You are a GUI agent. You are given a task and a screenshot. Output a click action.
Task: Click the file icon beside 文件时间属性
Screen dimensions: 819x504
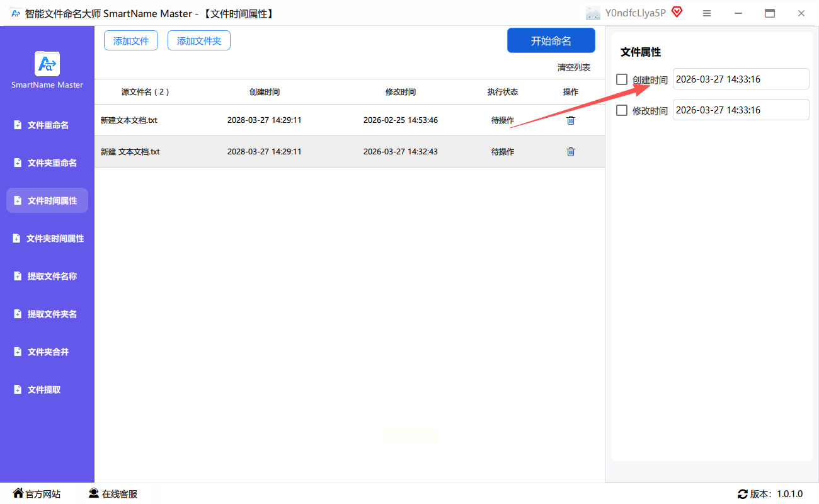coord(18,201)
